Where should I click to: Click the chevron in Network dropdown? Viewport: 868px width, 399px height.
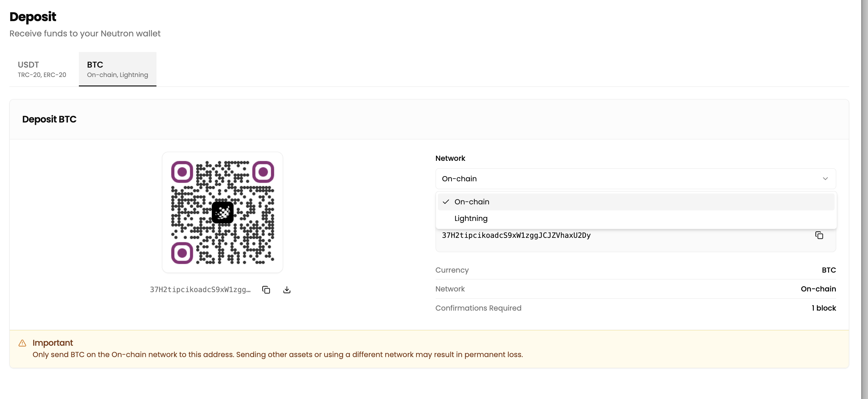click(x=825, y=178)
